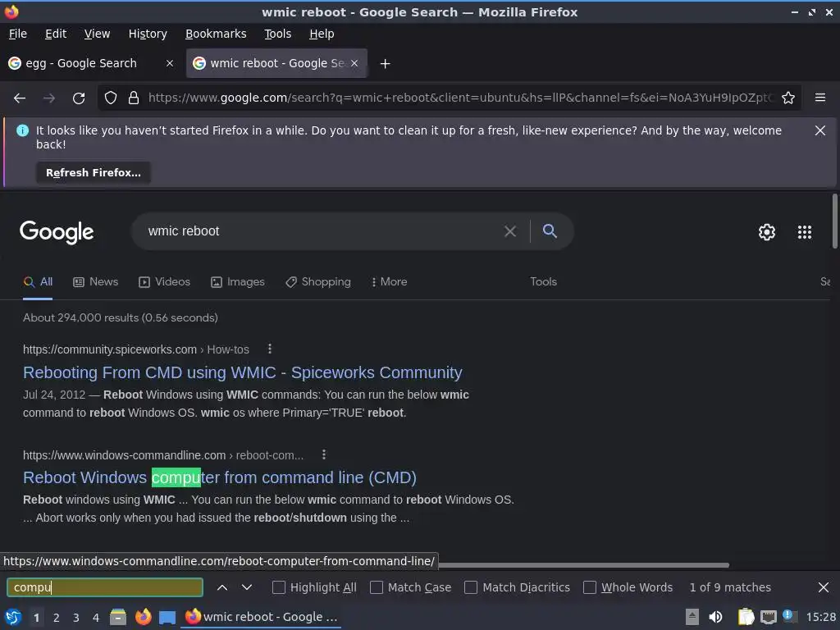This screenshot has height=630, width=840.
Task: Expand the More search categories
Action: [390, 282]
